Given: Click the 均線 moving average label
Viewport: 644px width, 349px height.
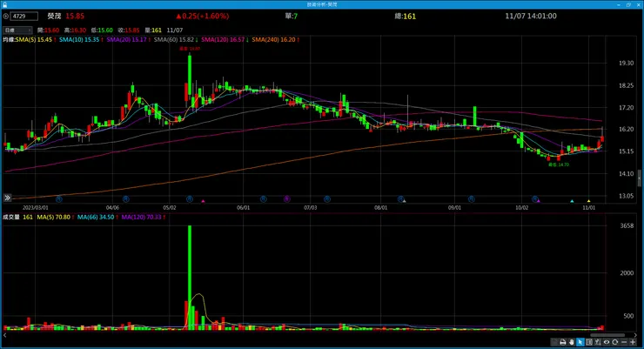Looking at the screenshot, I should click(9, 40).
